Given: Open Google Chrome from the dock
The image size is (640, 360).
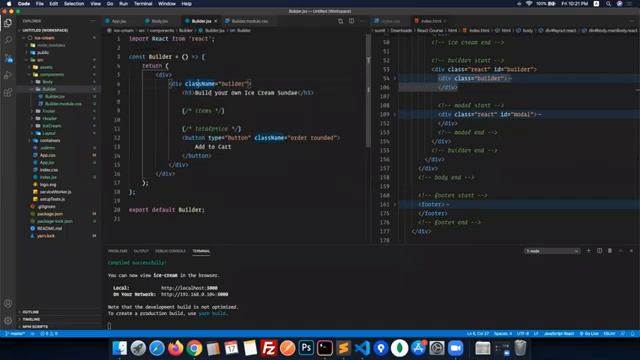Looking at the screenshot, I should point(194,348).
